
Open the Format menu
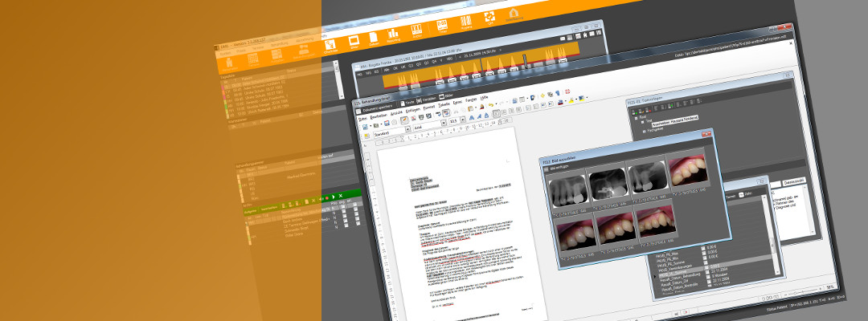[x=429, y=108]
